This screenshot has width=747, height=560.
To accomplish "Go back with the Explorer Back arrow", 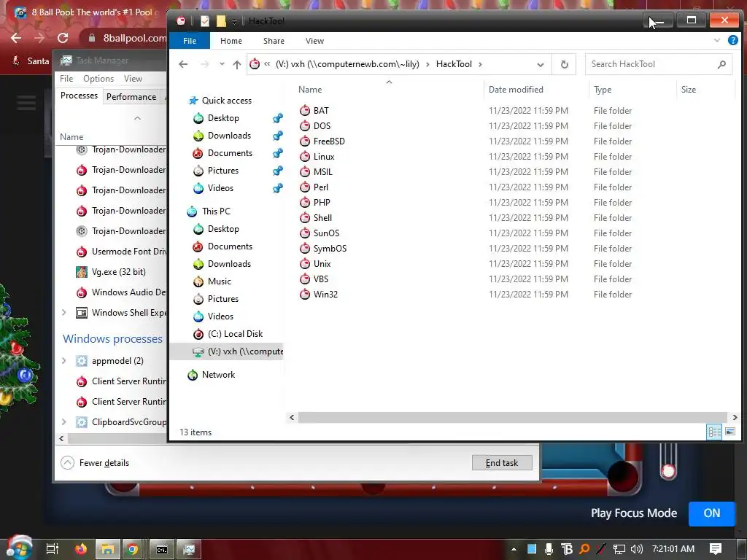I will [183, 64].
